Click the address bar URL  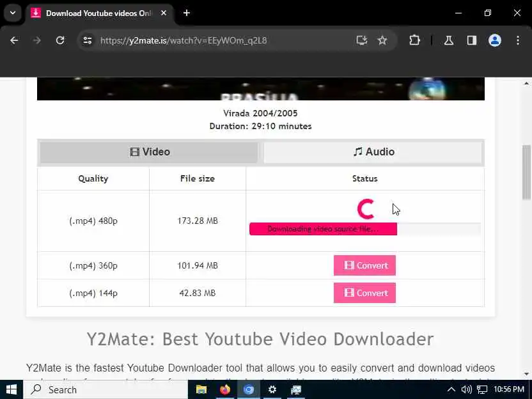[x=184, y=40]
